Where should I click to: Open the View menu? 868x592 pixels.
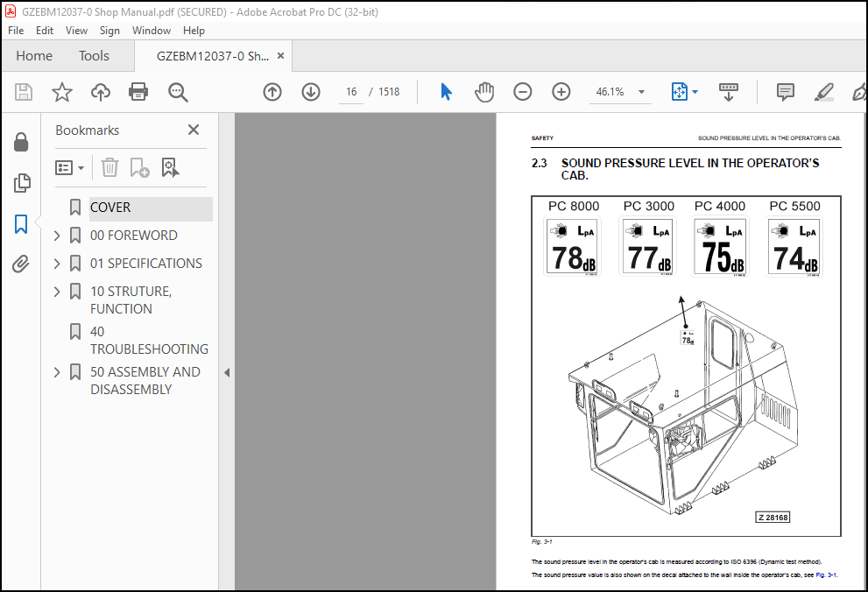coord(76,31)
